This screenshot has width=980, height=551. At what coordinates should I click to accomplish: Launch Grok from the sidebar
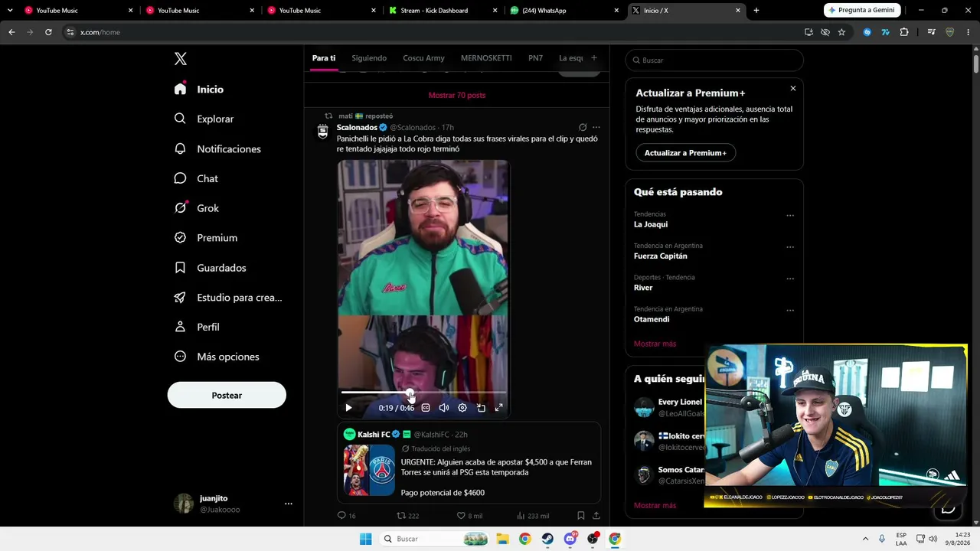(x=196, y=208)
